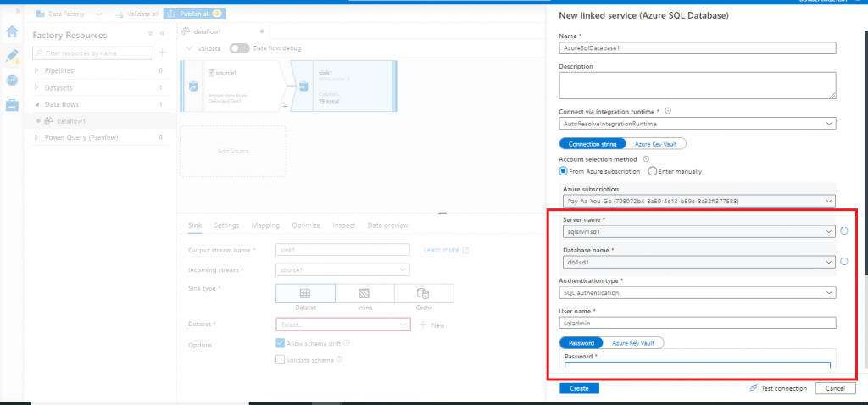
Task: Click plus under source1 to add transformation
Action: (x=285, y=107)
